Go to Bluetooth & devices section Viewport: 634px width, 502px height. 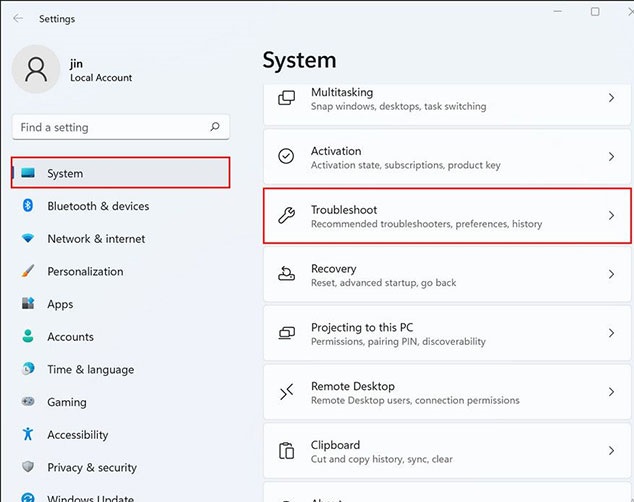click(x=120, y=206)
